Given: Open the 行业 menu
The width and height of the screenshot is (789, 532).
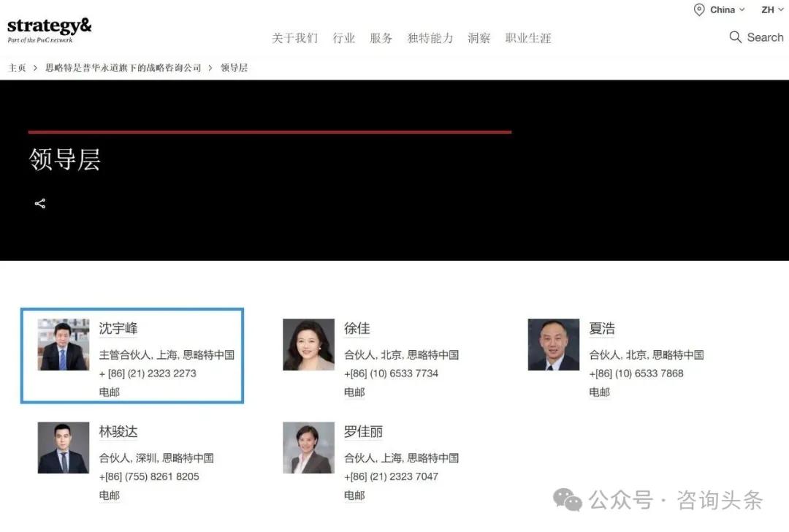Looking at the screenshot, I should [x=343, y=38].
